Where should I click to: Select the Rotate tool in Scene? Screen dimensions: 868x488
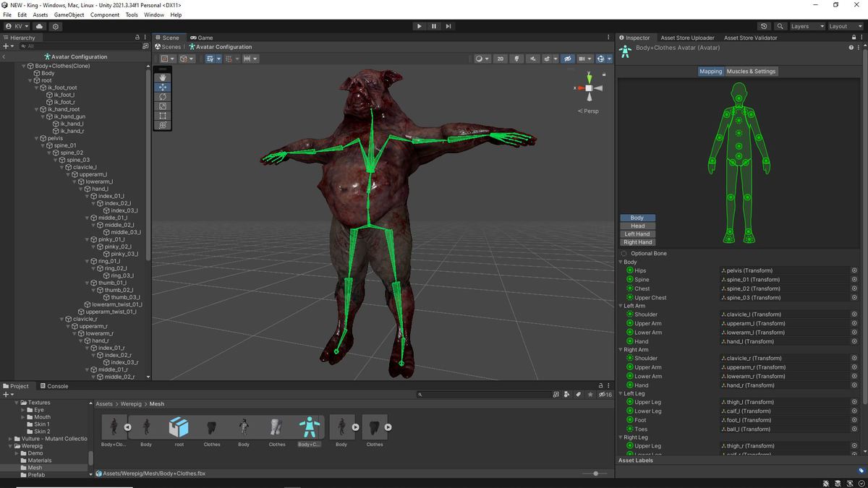coord(163,96)
